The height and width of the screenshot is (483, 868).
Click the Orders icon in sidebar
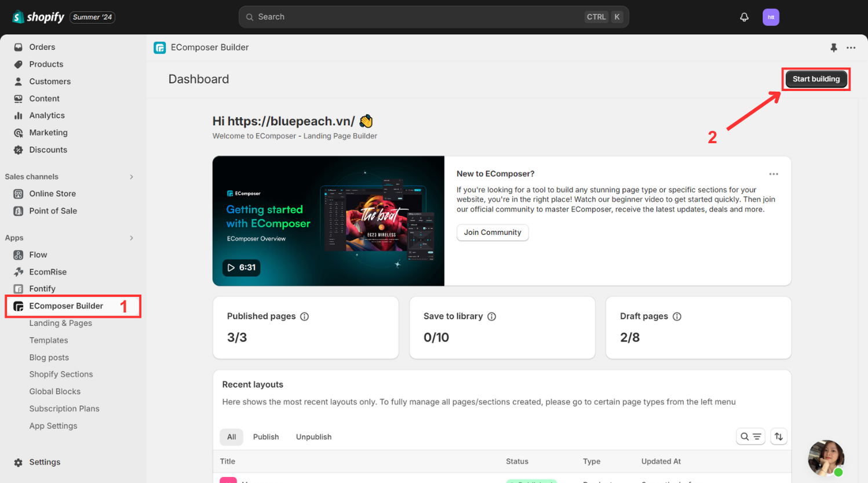pos(19,47)
